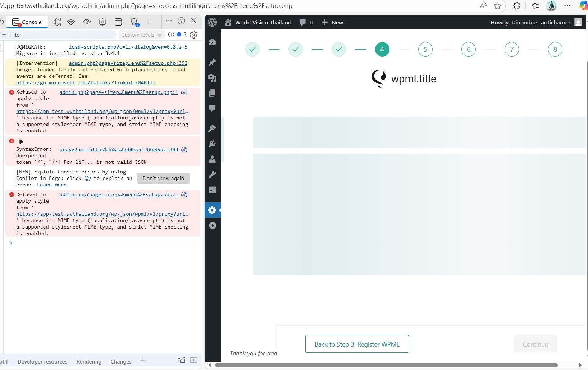Switch to Developer resources drawer tab

(42, 361)
